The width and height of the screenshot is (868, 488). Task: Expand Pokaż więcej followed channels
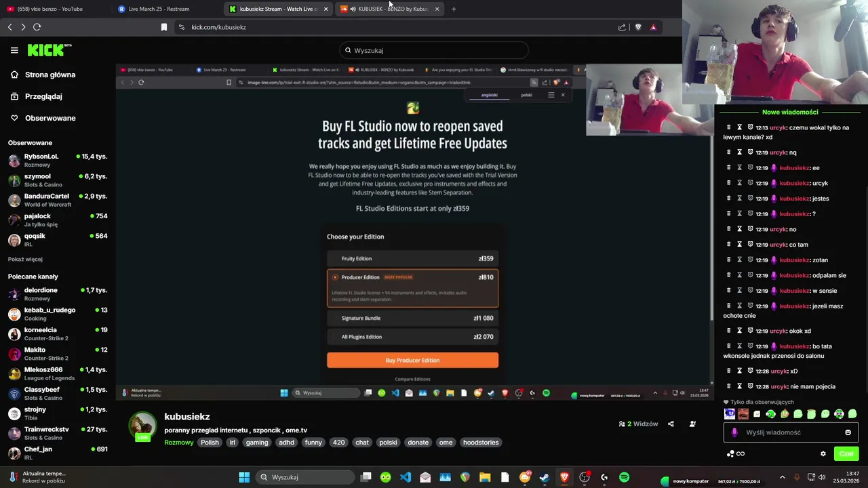pos(25,259)
